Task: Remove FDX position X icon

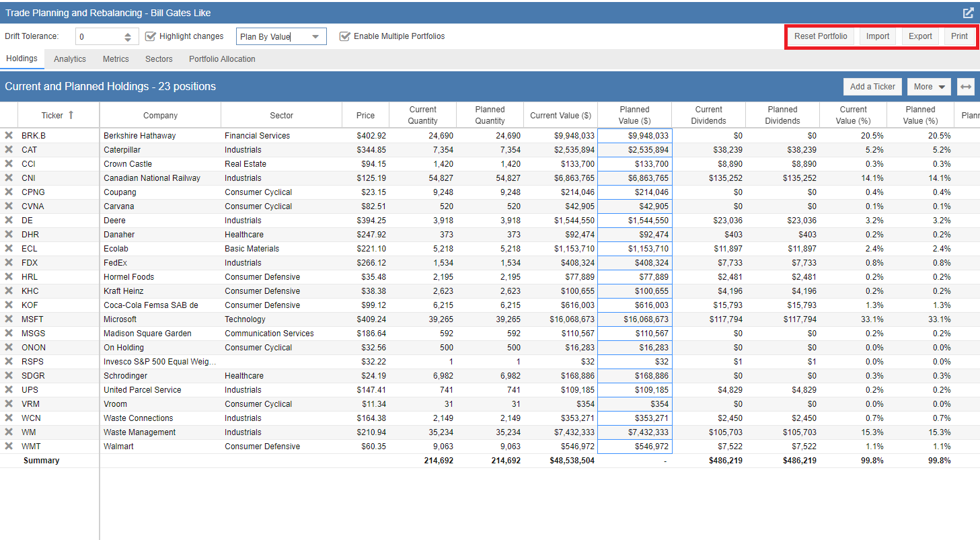Action: (x=9, y=262)
